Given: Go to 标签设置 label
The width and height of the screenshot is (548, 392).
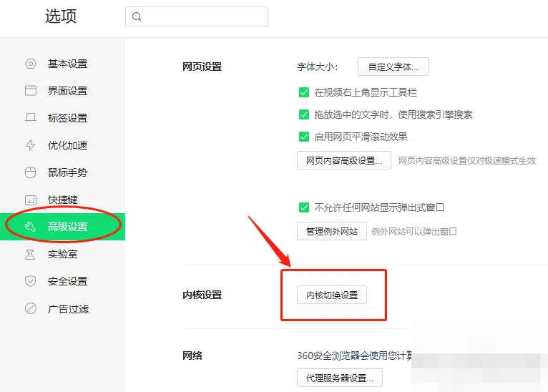Looking at the screenshot, I should (68, 118).
